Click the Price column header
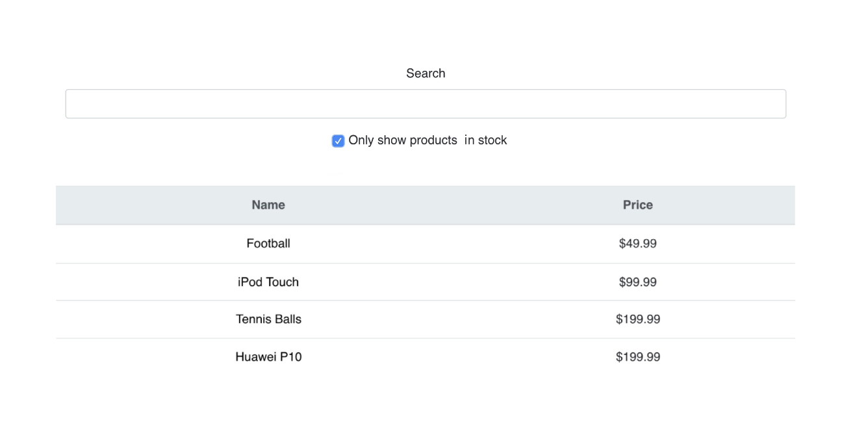This screenshot has height=446, width=868. [637, 205]
